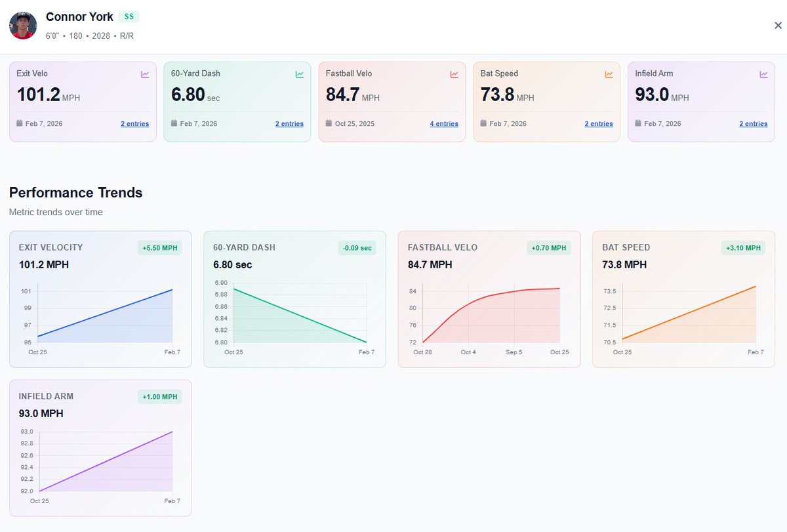Open the 2 entries link for Bat Speed
The height and width of the screenshot is (532, 787).
[599, 123]
